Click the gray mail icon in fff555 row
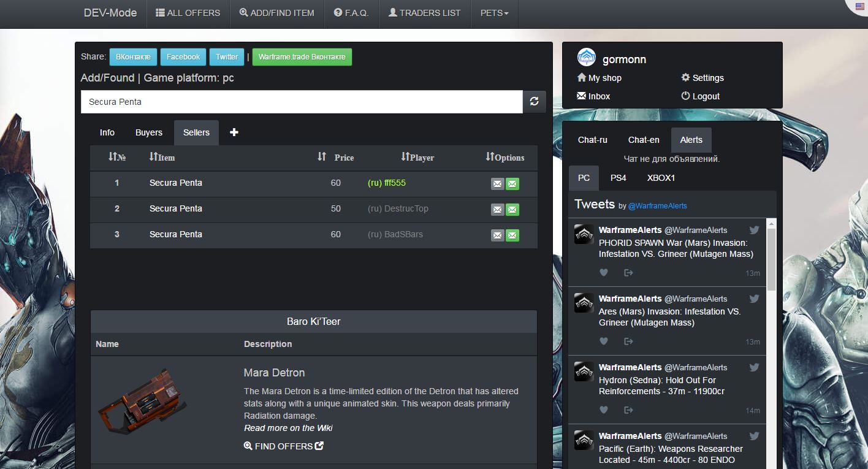Image resolution: width=868 pixels, height=469 pixels. [x=497, y=184]
